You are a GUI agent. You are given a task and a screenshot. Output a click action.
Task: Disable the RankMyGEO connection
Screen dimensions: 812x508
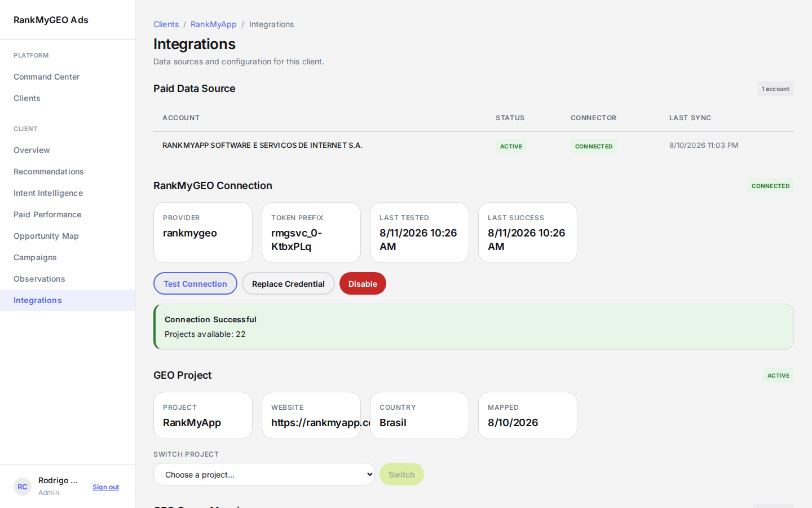click(363, 283)
